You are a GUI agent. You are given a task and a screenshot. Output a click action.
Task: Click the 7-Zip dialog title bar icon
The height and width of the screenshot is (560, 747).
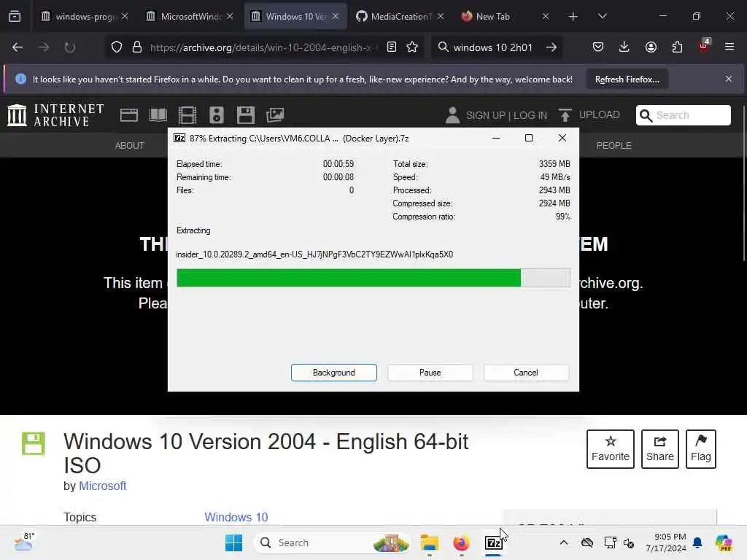click(x=179, y=138)
